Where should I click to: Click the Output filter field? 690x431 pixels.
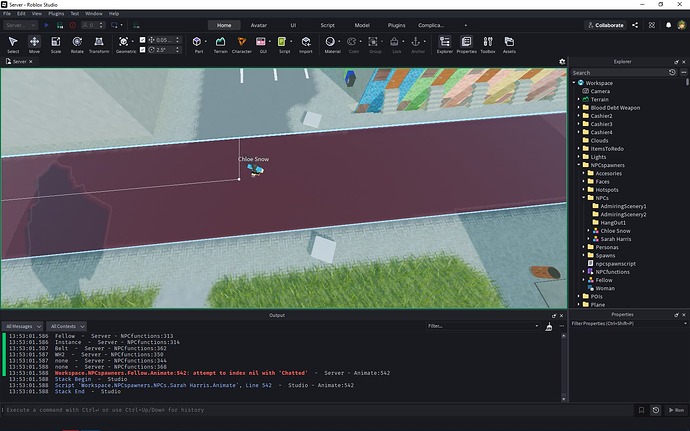tap(482, 326)
